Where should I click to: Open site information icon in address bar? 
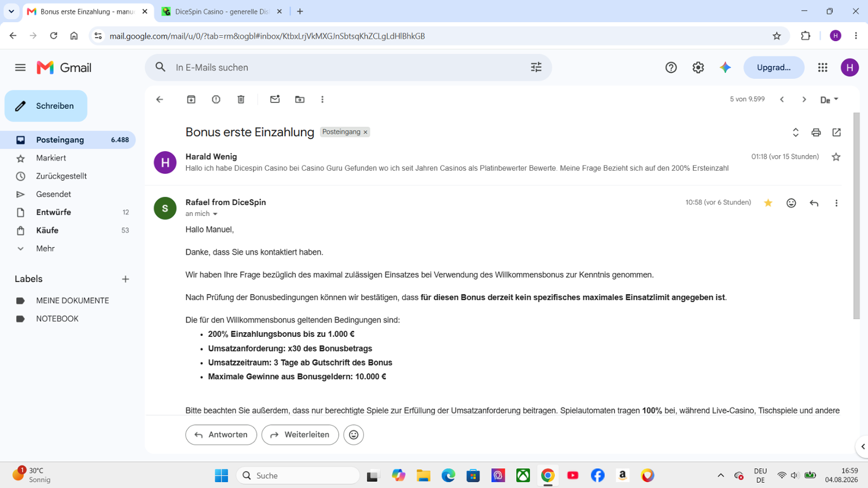point(98,36)
